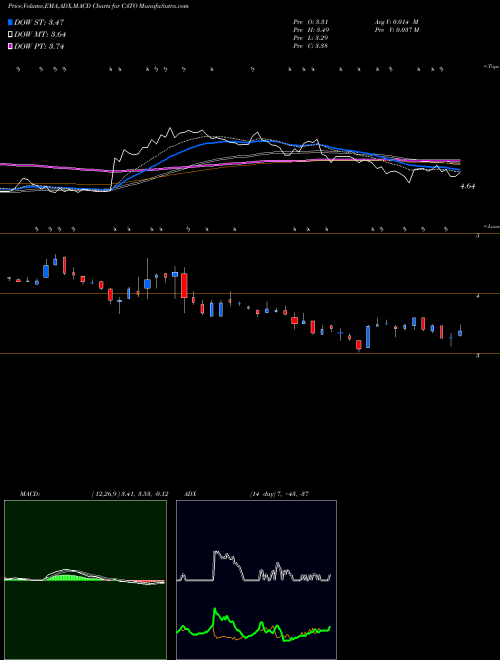Click the white DOW MT legend swatch
Screen dimensions: 500x660
point(10,34)
